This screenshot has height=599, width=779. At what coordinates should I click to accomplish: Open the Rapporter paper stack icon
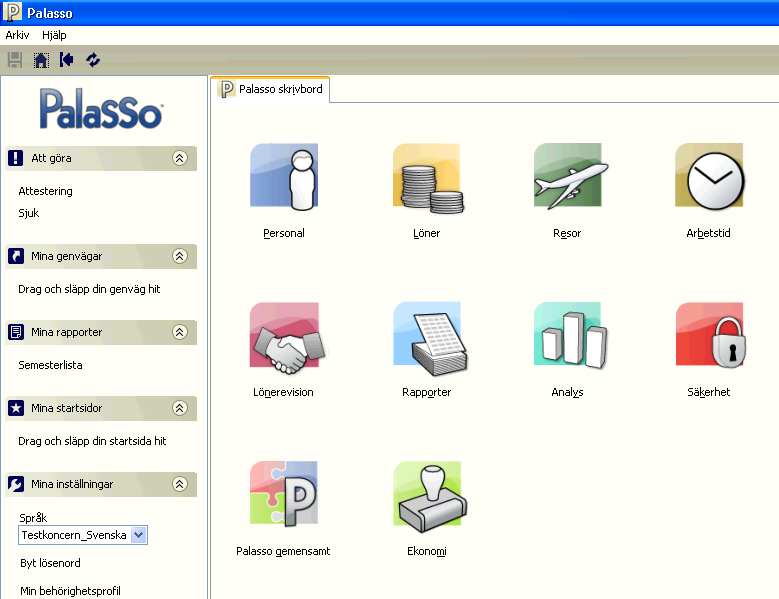[x=430, y=338]
